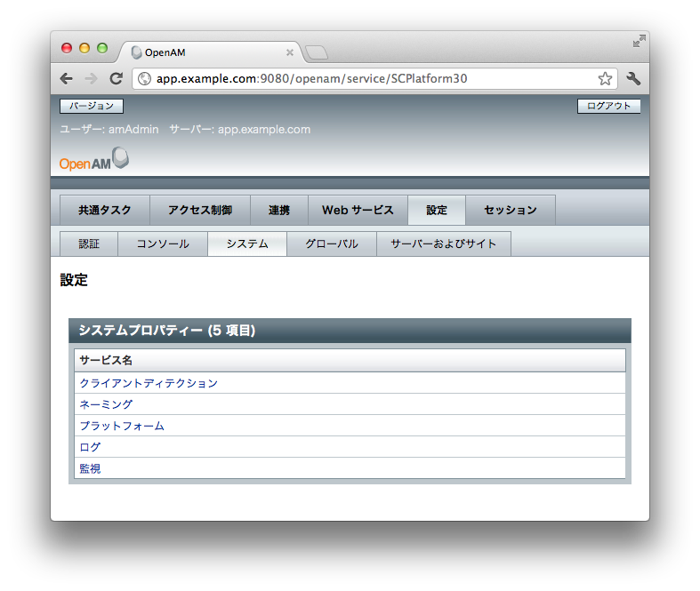The height and width of the screenshot is (591, 700).
Task: Open the クライアントディテクション service link
Action: tap(149, 383)
